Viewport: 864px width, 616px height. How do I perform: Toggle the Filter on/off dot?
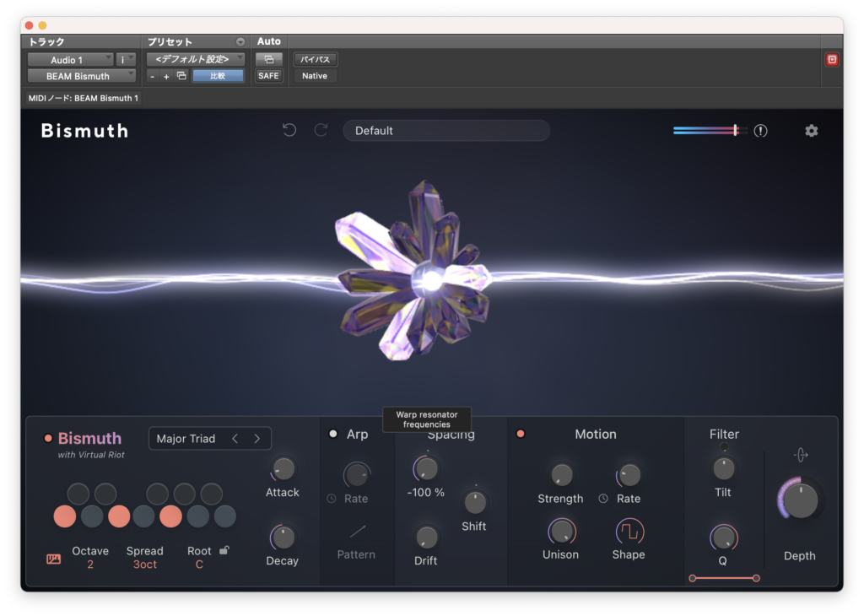tap(724, 447)
